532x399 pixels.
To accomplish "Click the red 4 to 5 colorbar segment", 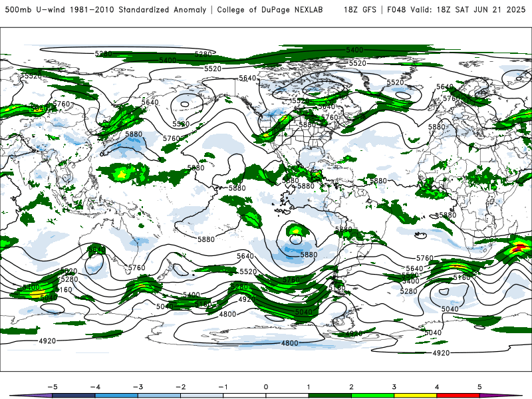I will (x=458, y=396).
